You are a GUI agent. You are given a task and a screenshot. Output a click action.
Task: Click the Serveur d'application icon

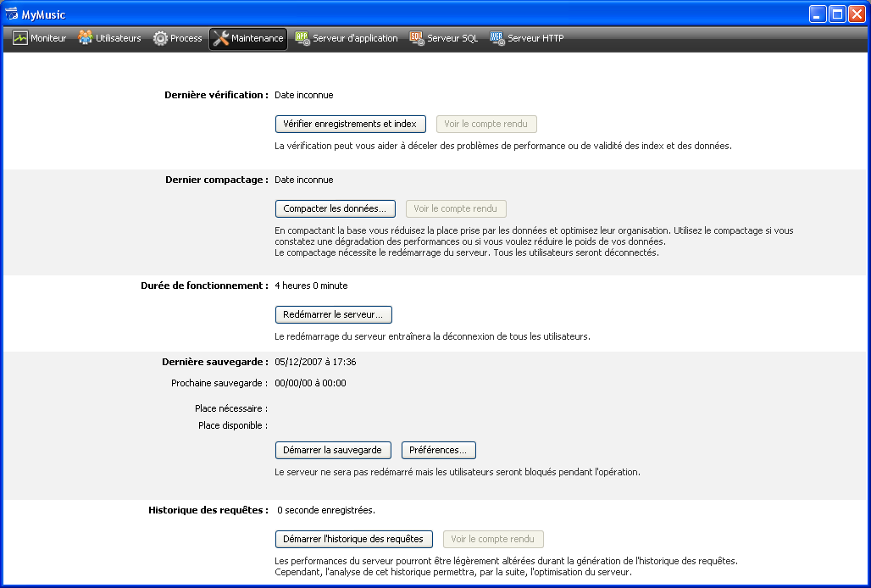pyautogui.click(x=302, y=38)
